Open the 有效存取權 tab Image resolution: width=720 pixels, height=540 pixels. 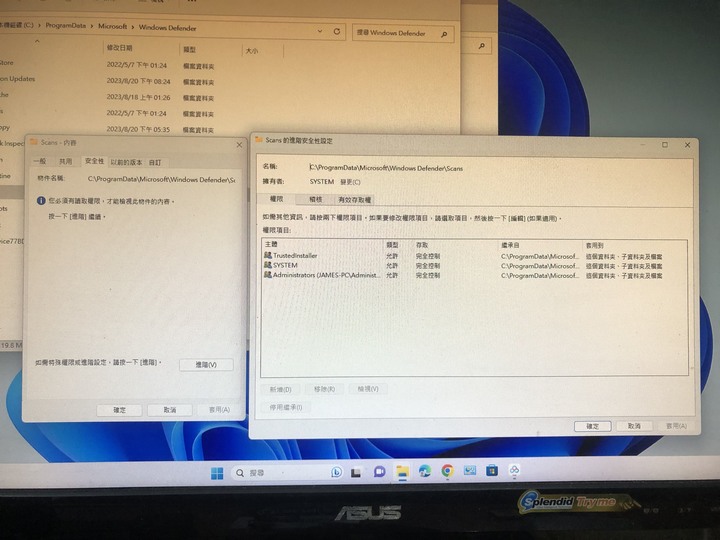(354, 200)
